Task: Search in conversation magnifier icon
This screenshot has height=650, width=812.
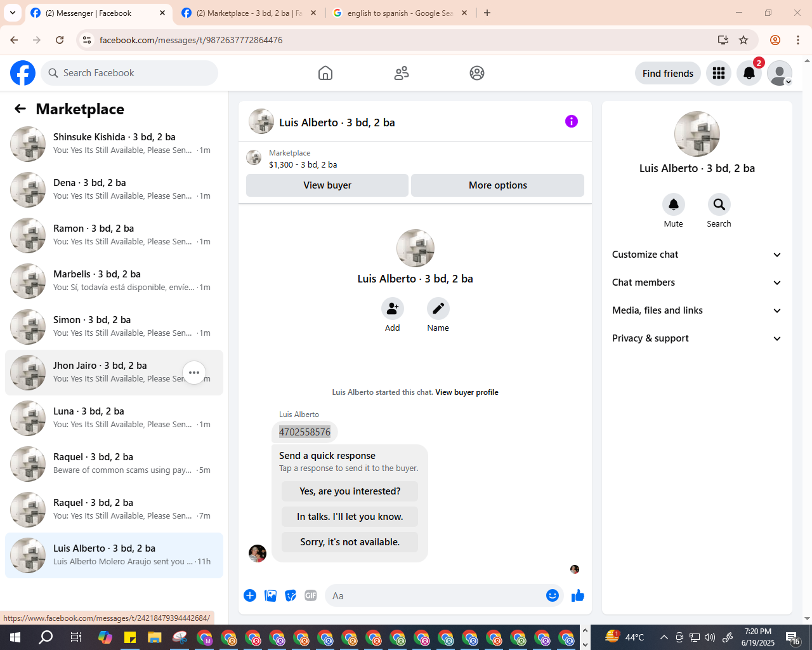Action: tap(719, 204)
